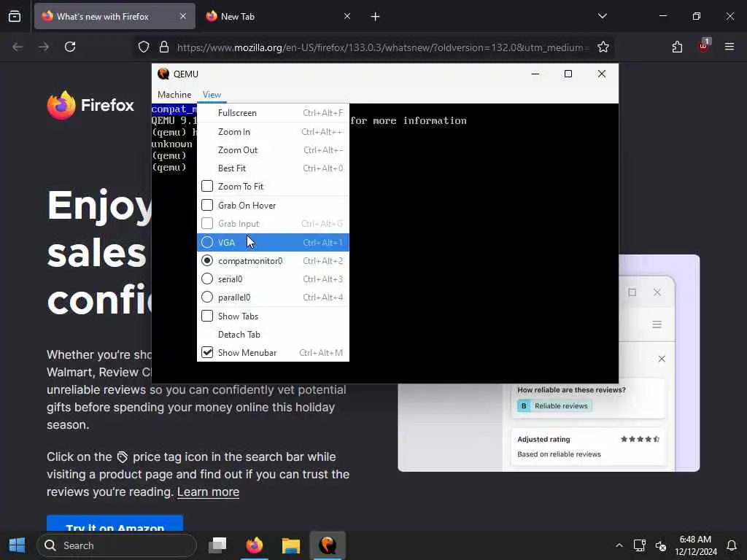Click the taskbar clock and date

tap(695, 545)
